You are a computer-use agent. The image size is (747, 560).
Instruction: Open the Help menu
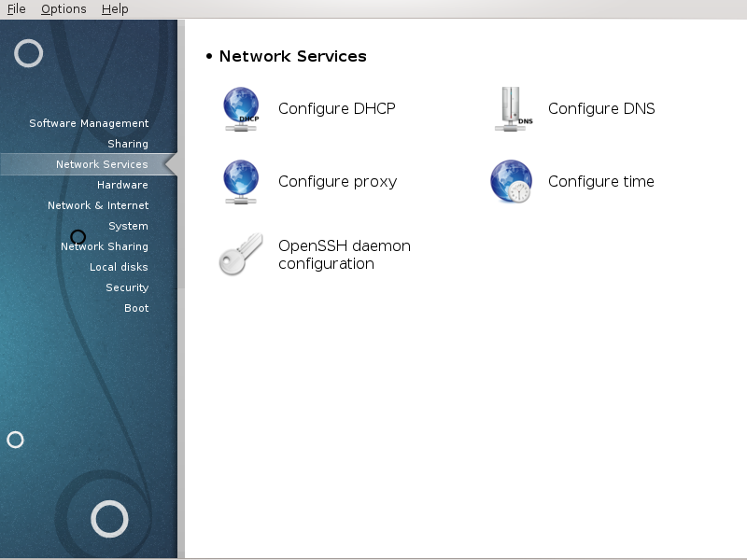coord(115,9)
